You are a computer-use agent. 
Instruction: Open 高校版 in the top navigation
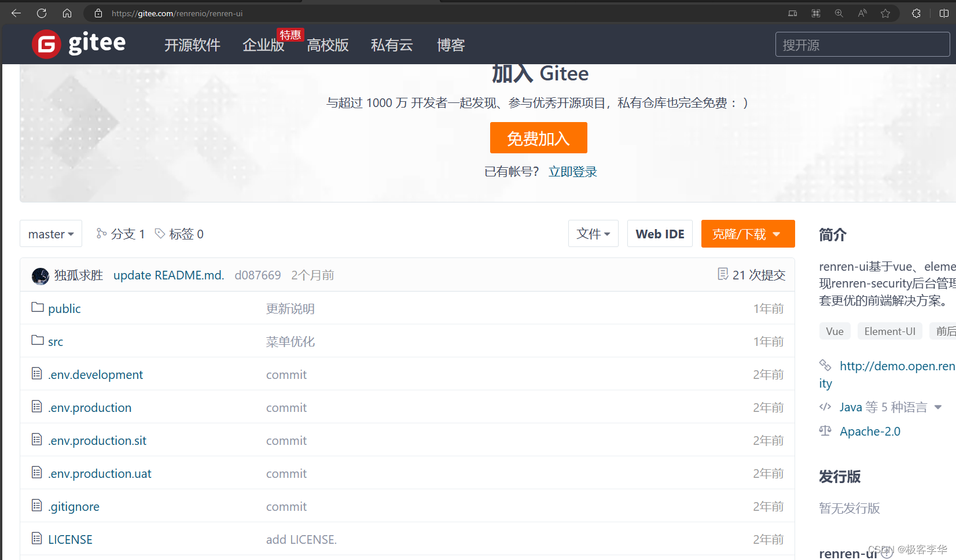(x=328, y=45)
